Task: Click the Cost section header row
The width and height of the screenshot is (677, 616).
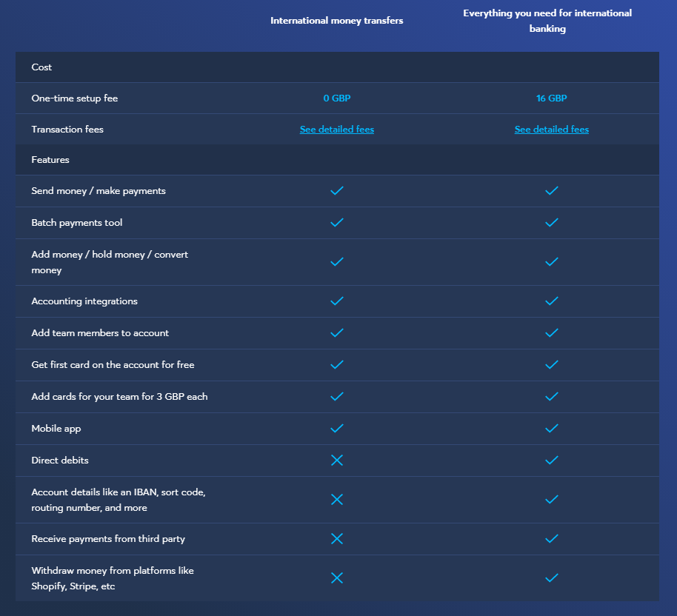Action: [337, 67]
